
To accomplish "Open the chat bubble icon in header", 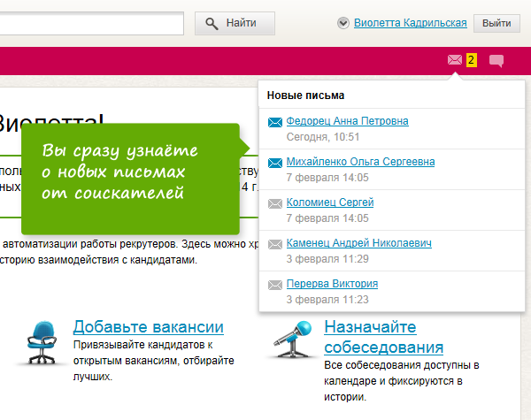I will tap(496, 61).
